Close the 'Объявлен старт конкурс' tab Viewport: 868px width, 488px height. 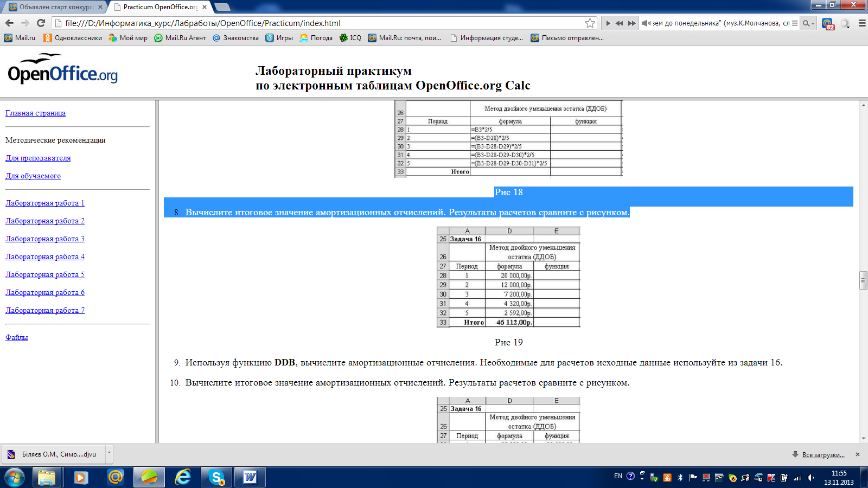click(100, 7)
